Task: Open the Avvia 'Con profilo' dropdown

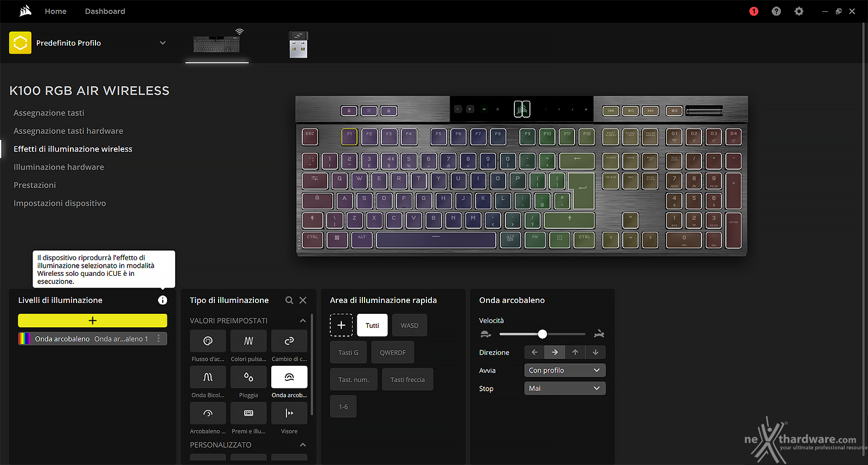Action: (565, 370)
